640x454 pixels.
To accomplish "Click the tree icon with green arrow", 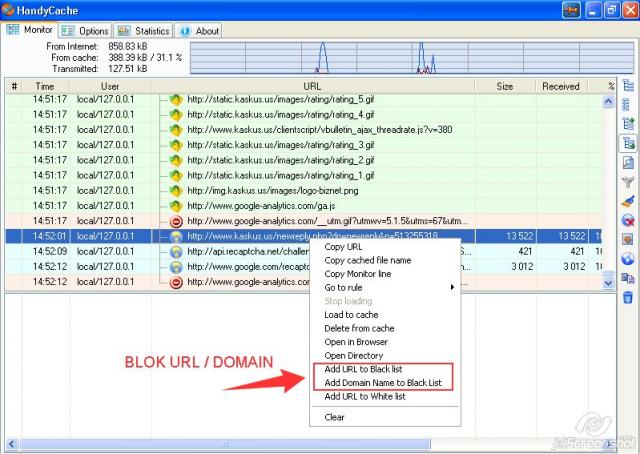I will pos(628,124).
